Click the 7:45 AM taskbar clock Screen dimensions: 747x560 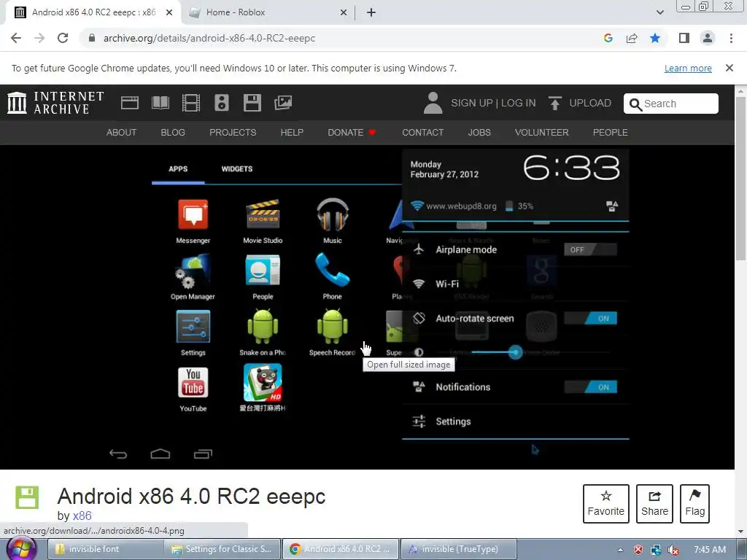pos(710,550)
